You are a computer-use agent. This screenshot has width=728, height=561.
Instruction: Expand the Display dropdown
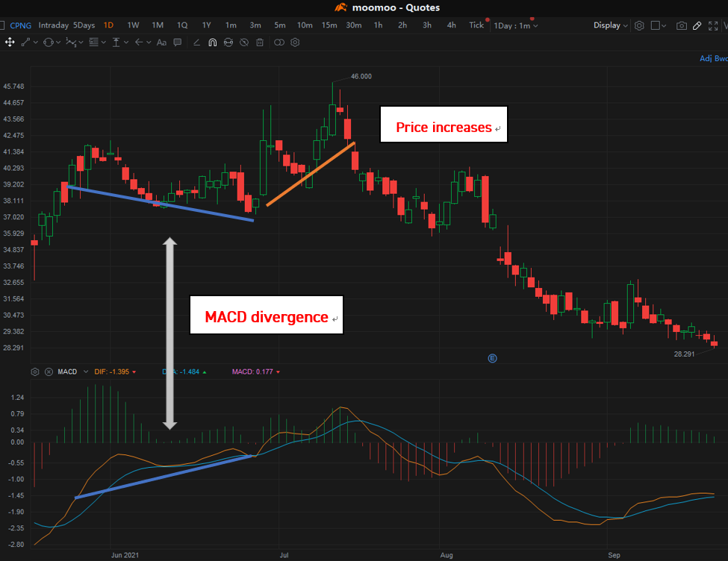tap(611, 25)
